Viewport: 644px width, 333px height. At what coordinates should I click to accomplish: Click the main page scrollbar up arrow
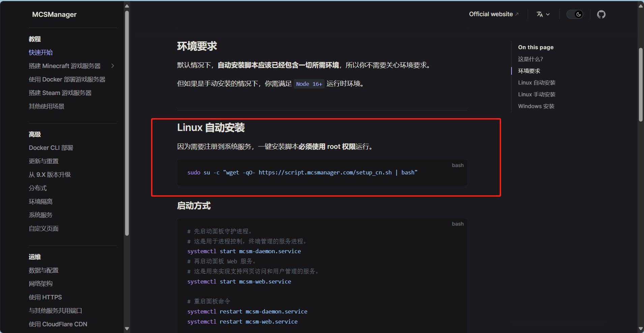(641, 6)
